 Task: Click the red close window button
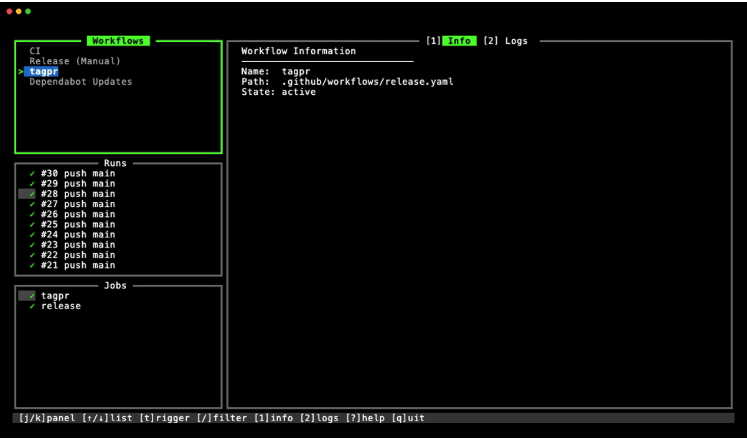10,11
